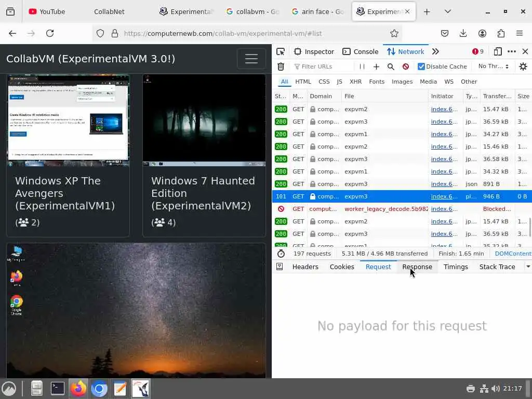Filter requests by JS type
The image size is (532, 399).
click(x=339, y=82)
